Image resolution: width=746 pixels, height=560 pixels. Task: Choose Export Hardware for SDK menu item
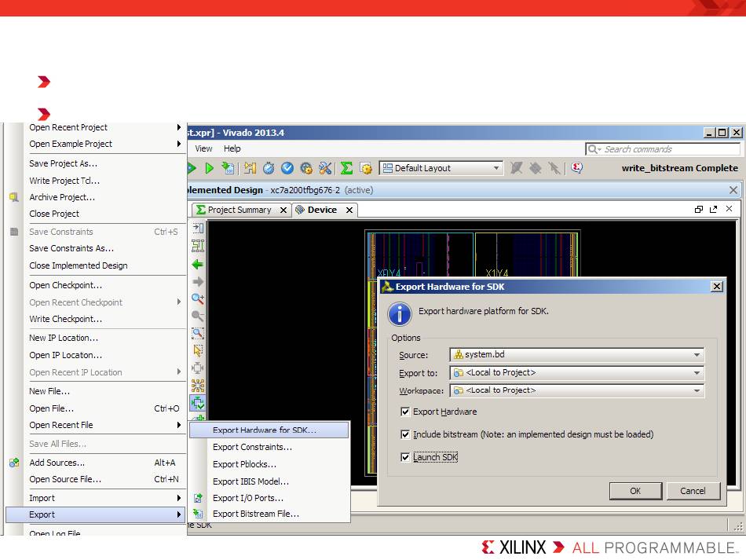pyautogui.click(x=269, y=430)
